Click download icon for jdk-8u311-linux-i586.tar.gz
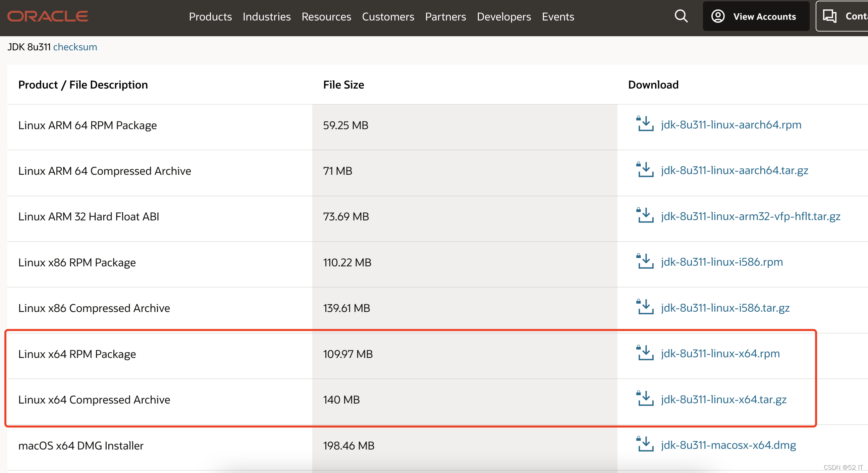The height and width of the screenshot is (473, 868). click(x=645, y=307)
